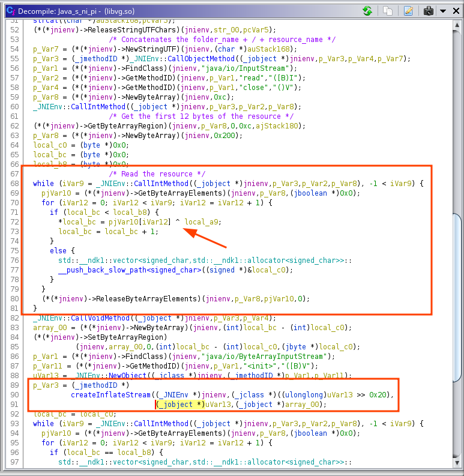Click local_c0 assignment on line 64
This screenshot has height=476, width=464.
(x=50, y=145)
